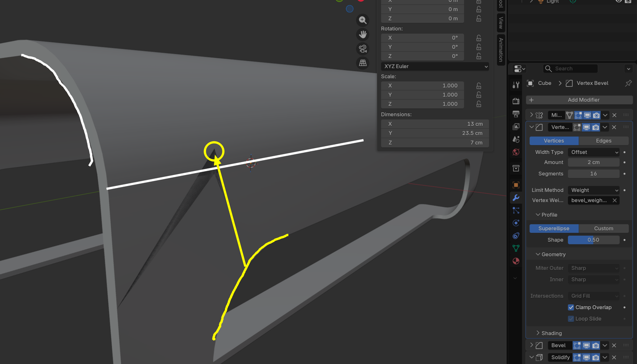
Task: Uncheck the Clamp Overlap checkbox
Action: [x=570, y=307]
